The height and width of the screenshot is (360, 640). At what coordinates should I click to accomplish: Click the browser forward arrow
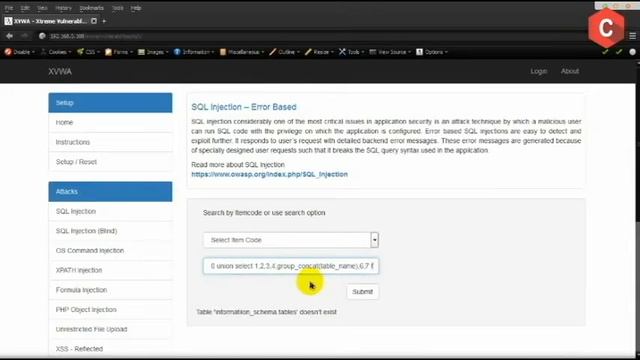click(x=24, y=36)
